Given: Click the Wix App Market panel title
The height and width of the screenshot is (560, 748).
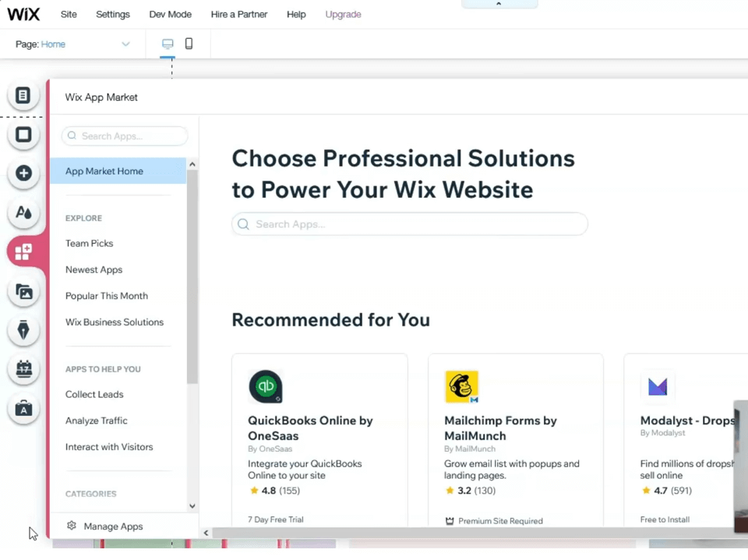Looking at the screenshot, I should point(101,97).
